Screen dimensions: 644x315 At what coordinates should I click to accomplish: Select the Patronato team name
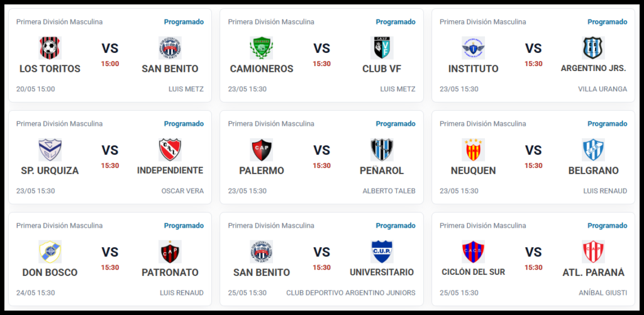pyautogui.click(x=170, y=272)
